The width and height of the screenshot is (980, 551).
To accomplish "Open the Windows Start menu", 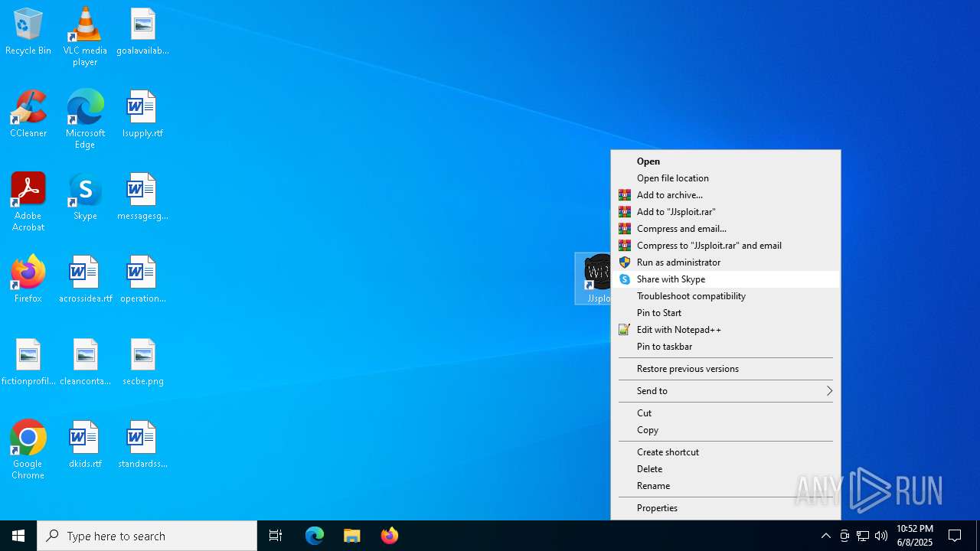I will coord(18,536).
